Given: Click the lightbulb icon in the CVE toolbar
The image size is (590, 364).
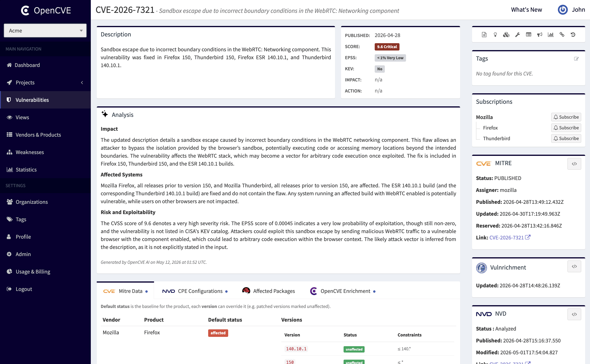Looking at the screenshot, I should (x=495, y=35).
